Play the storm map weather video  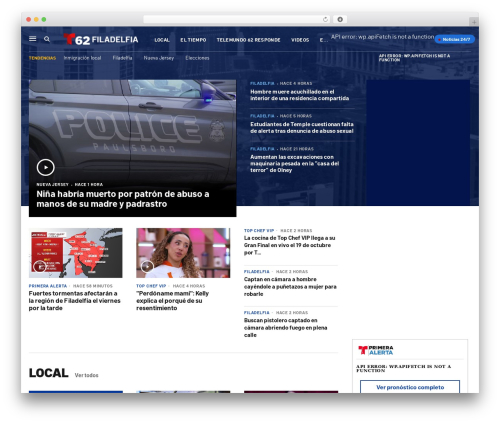(x=39, y=266)
